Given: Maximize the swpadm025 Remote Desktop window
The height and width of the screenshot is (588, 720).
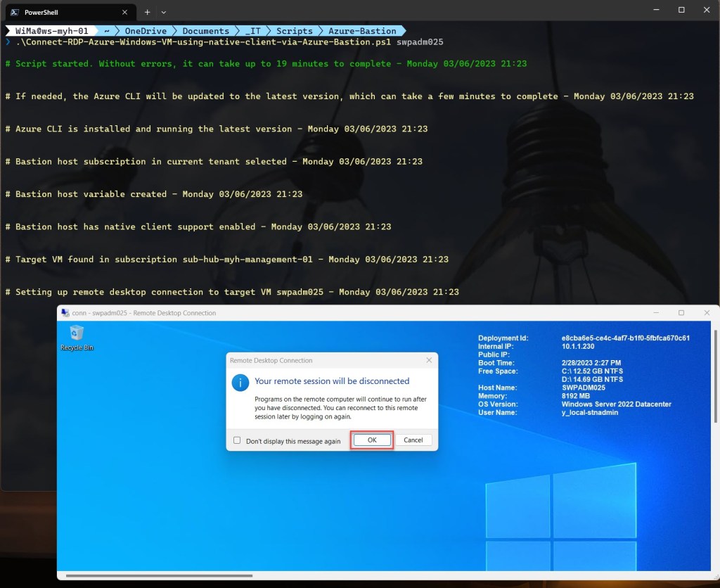Looking at the screenshot, I should 681,313.
